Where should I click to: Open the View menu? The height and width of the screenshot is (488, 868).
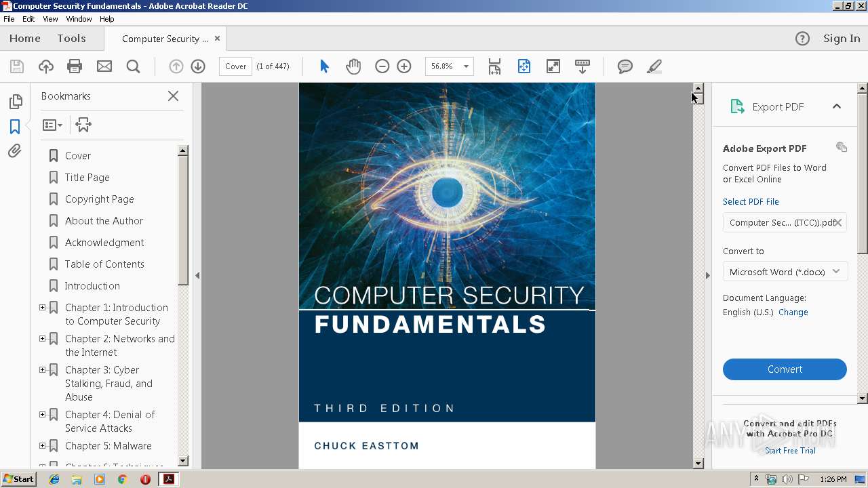click(51, 19)
